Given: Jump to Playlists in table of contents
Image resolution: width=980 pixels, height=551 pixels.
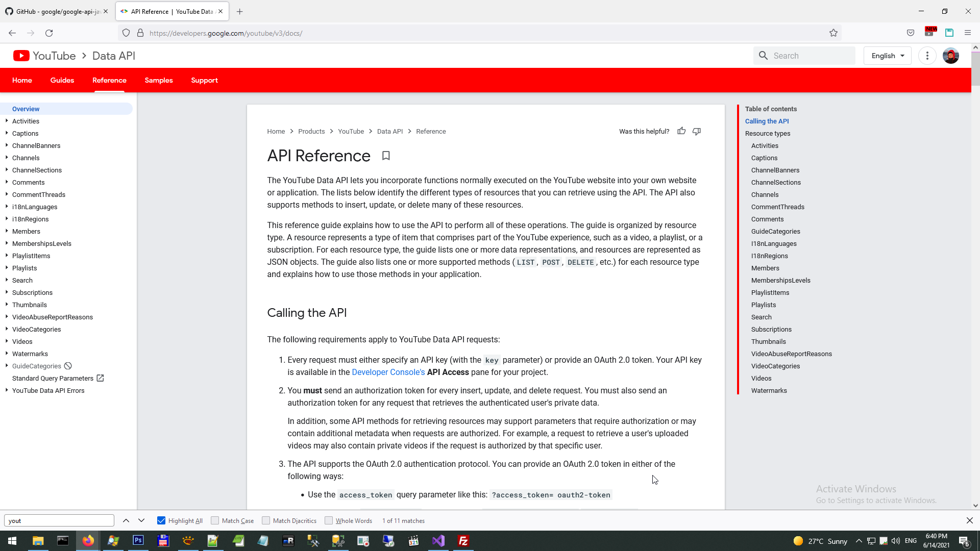Looking at the screenshot, I should 763,305.
